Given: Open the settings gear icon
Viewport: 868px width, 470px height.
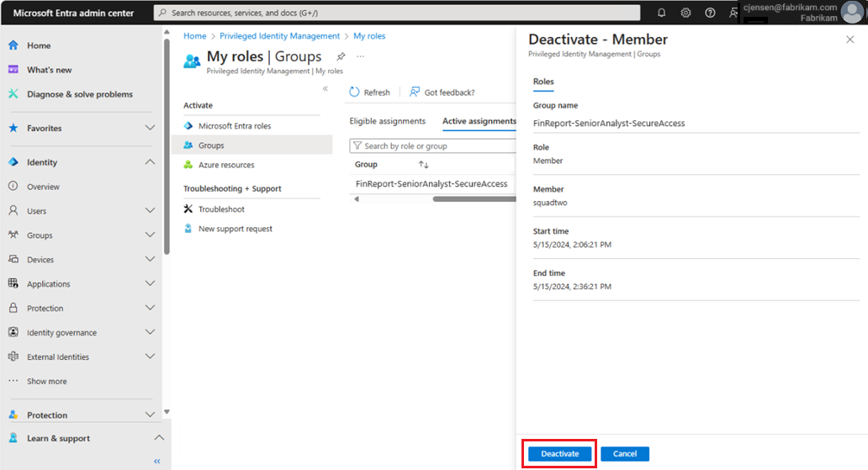Looking at the screenshot, I should 685,13.
